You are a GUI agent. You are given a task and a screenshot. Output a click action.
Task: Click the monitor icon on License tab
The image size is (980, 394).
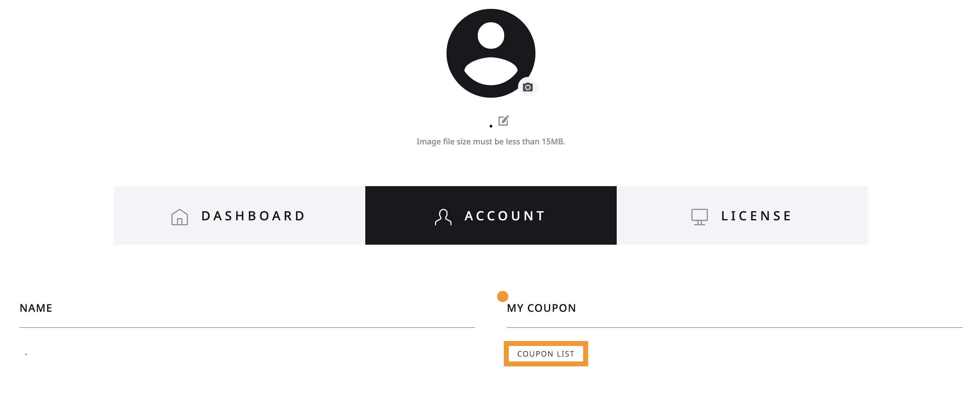pos(699,217)
